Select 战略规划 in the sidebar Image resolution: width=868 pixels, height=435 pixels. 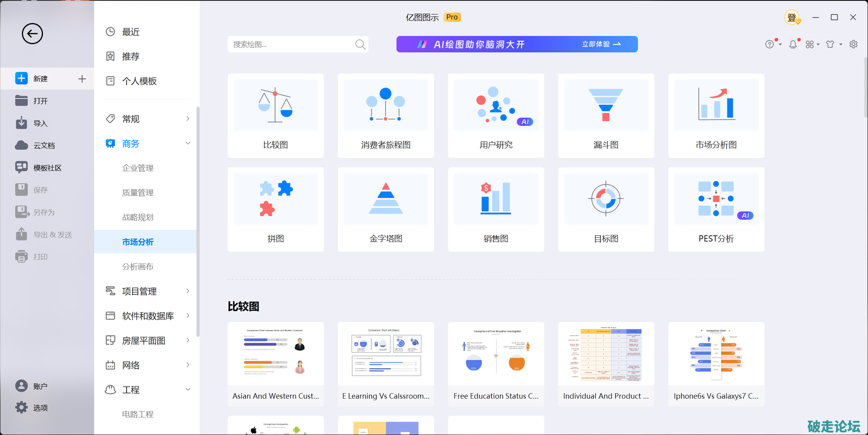click(138, 217)
